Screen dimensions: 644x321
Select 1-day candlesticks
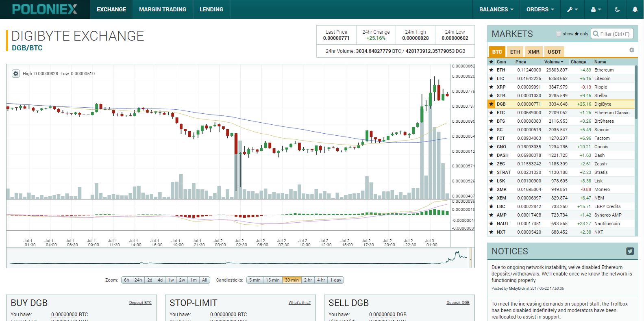click(335, 280)
